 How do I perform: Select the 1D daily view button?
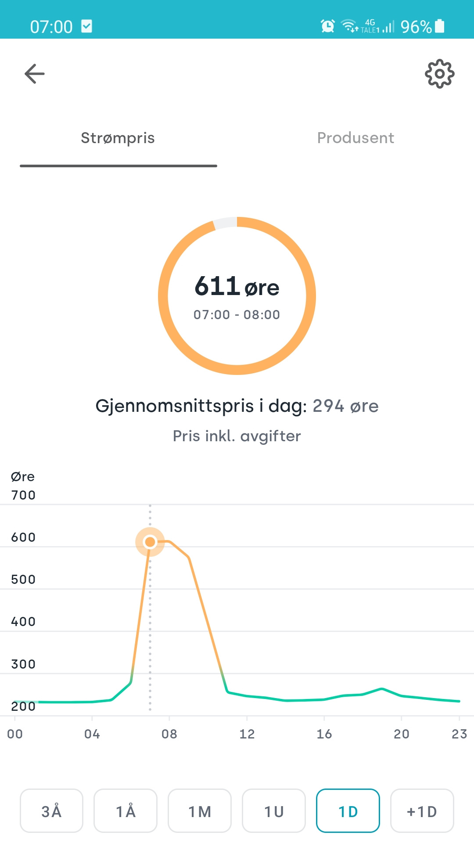click(x=348, y=811)
